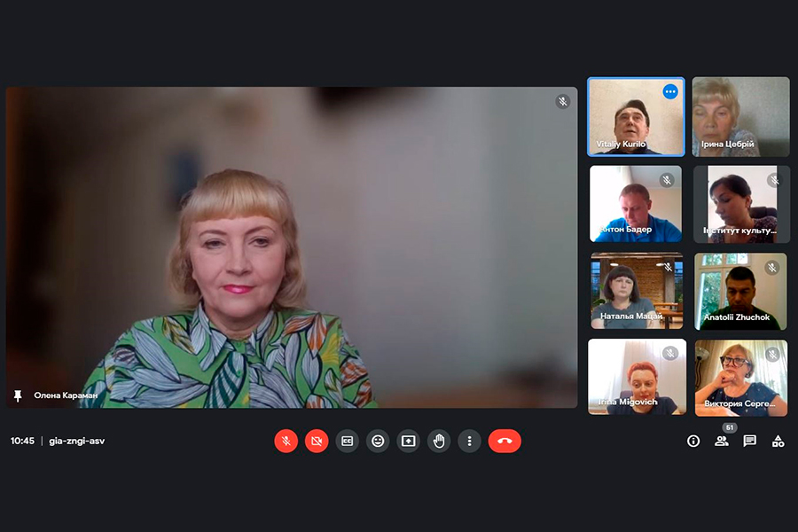Click meeting code gia-zngi-asv

pyautogui.click(x=77, y=441)
